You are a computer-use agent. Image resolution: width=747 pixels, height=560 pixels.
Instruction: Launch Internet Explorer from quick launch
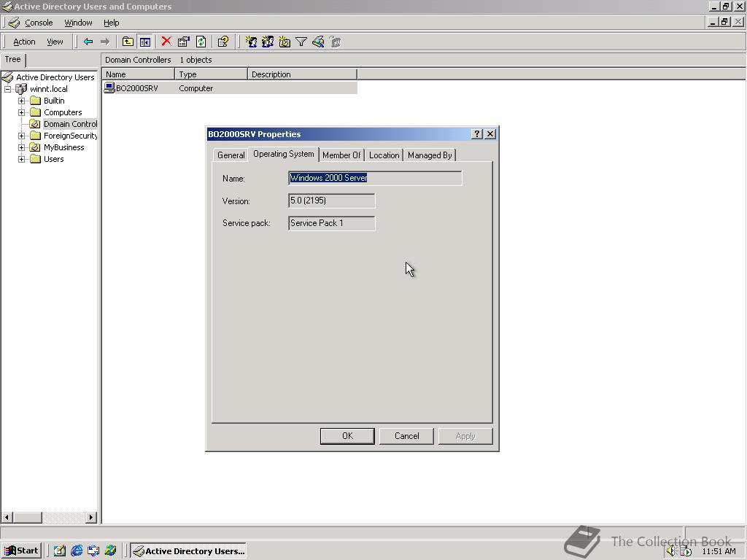(x=76, y=551)
